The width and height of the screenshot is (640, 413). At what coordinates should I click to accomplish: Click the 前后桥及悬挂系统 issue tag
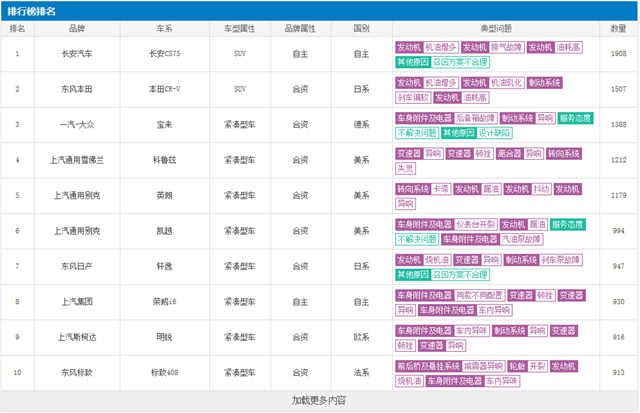click(x=429, y=366)
